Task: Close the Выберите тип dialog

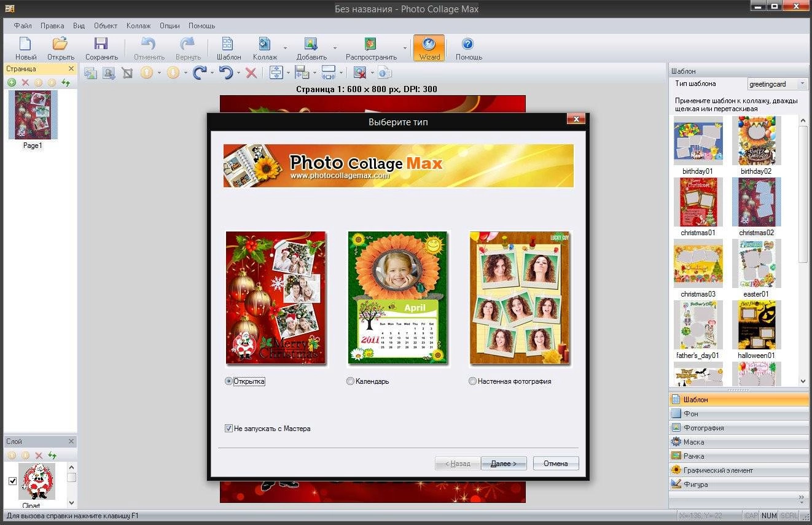Action: click(x=576, y=119)
